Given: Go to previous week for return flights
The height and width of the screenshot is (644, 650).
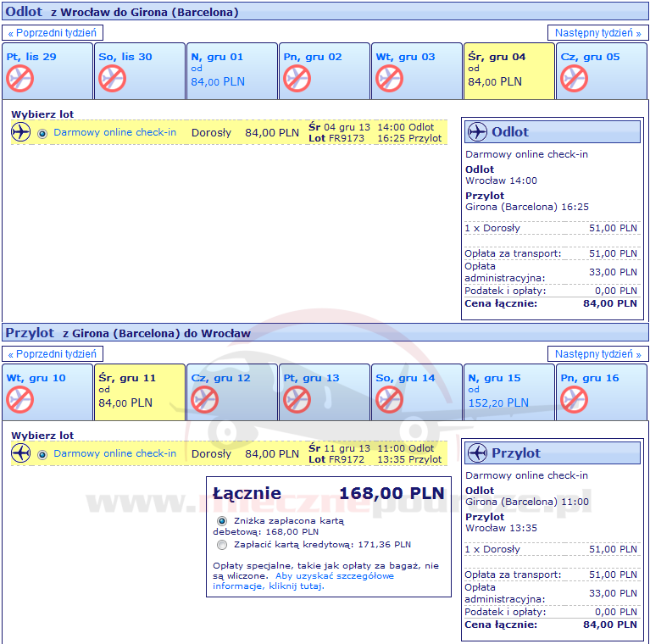Looking at the screenshot, I should click(53, 354).
